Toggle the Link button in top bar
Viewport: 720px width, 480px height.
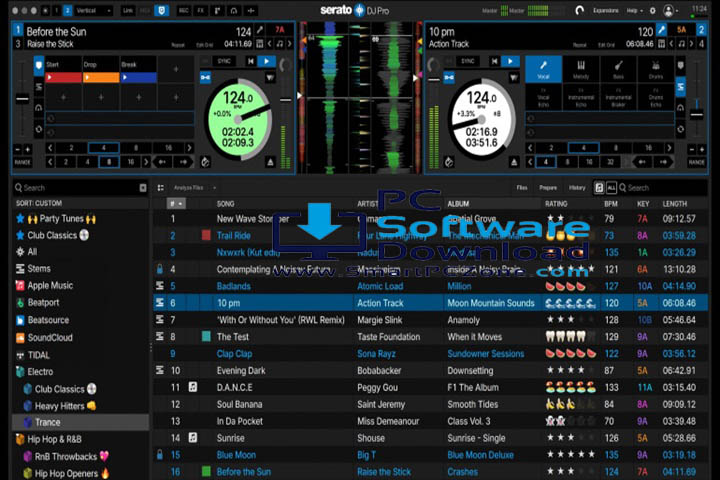(x=128, y=10)
